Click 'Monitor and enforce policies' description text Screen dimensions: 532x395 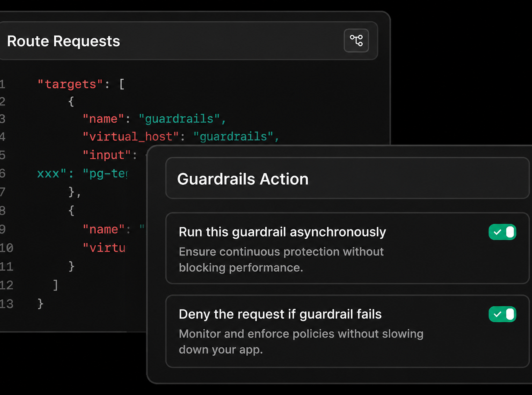301,342
